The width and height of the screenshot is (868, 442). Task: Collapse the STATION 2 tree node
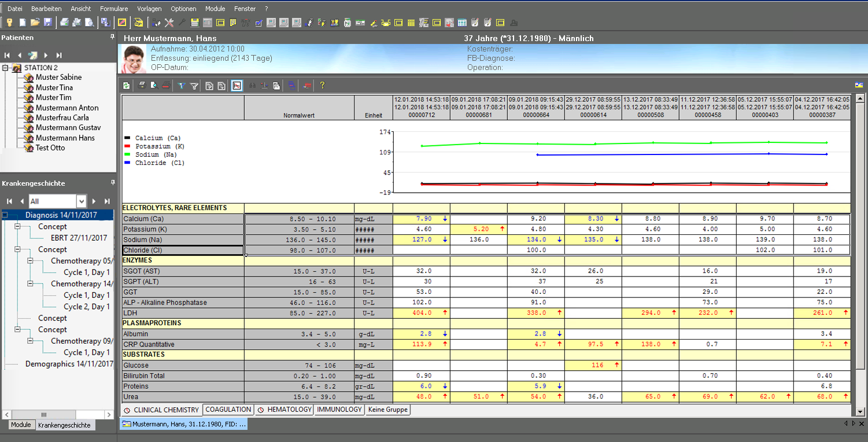pyautogui.click(x=5, y=68)
